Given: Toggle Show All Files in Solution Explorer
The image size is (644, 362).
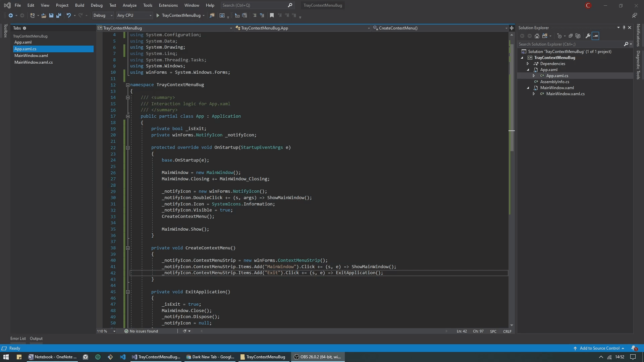Looking at the screenshot, I should click(x=578, y=36).
